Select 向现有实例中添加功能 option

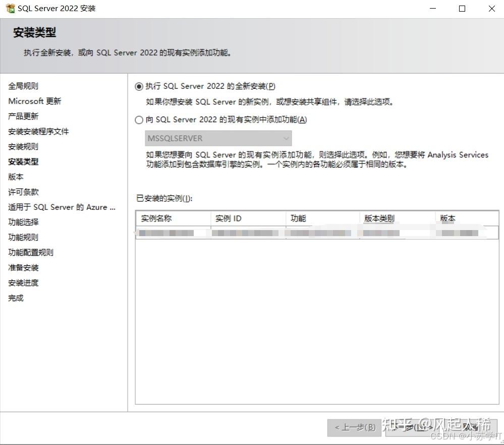(x=139, y=120)
